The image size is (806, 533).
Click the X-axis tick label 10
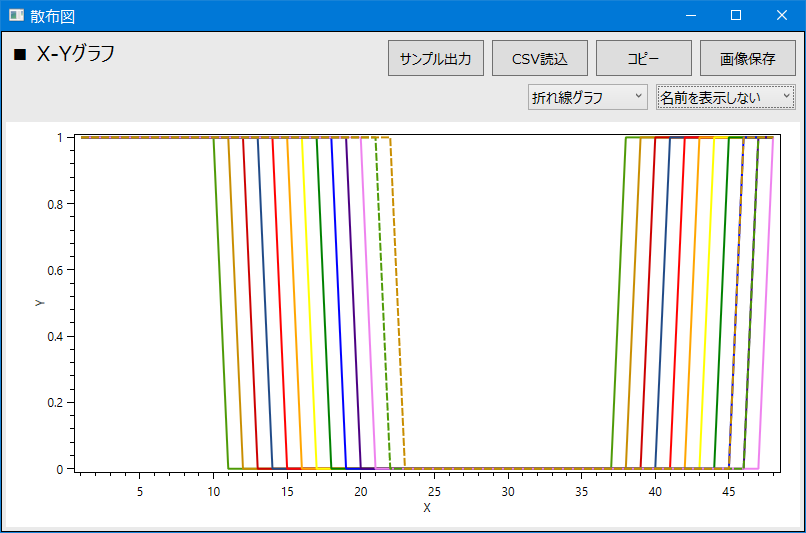click(214, 492)
